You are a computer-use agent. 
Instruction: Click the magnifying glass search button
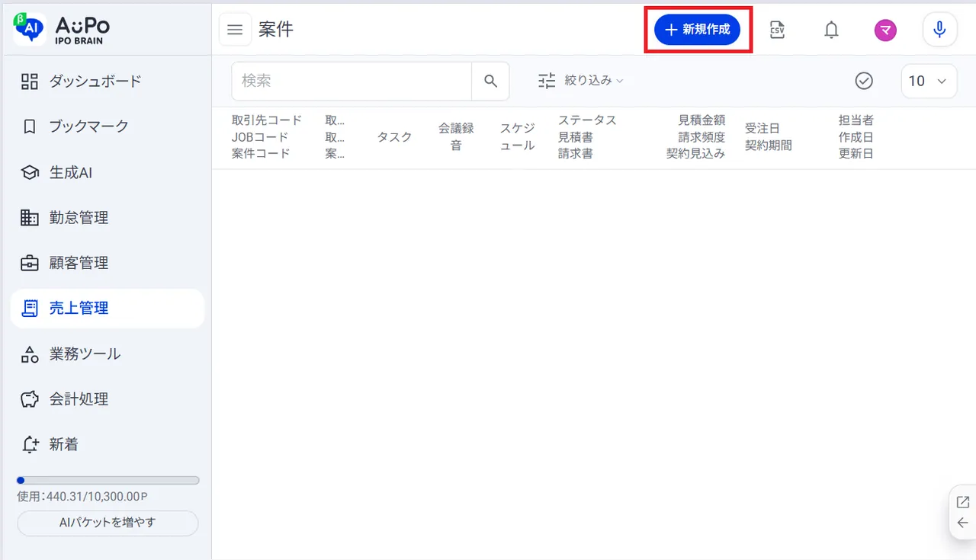click(x=490, y=81)
